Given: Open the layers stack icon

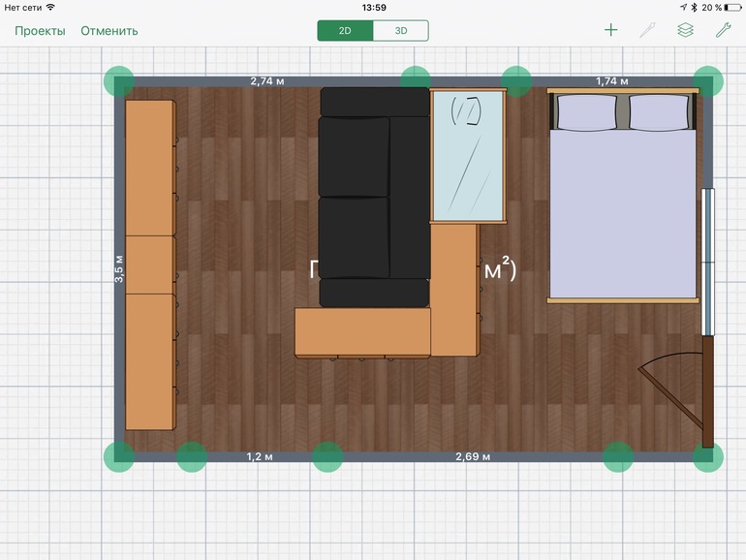Looking at the screenshot, I should (685, 30).
